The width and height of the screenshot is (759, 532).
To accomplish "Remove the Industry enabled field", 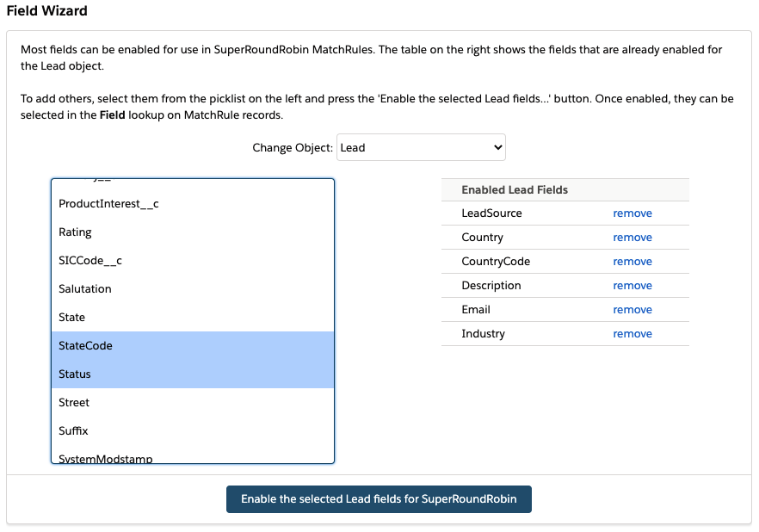I will pyautogui.click(x=632, y=334).
